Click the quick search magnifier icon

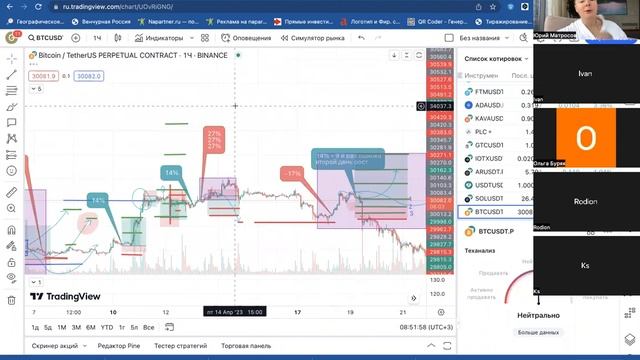coord(524,38)
